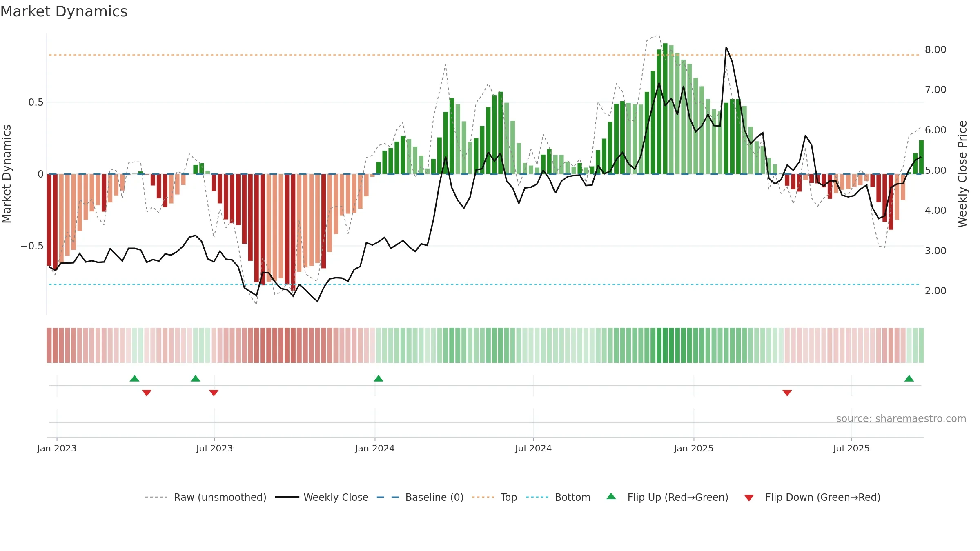Click the 6.00 price axis tick

coord(935,130)
